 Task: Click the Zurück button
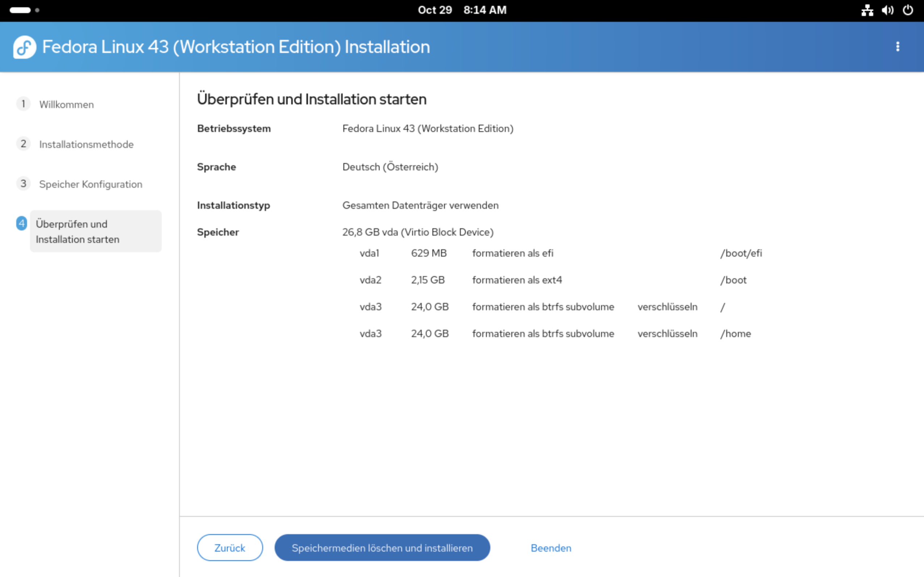click(x=229, y=548)
